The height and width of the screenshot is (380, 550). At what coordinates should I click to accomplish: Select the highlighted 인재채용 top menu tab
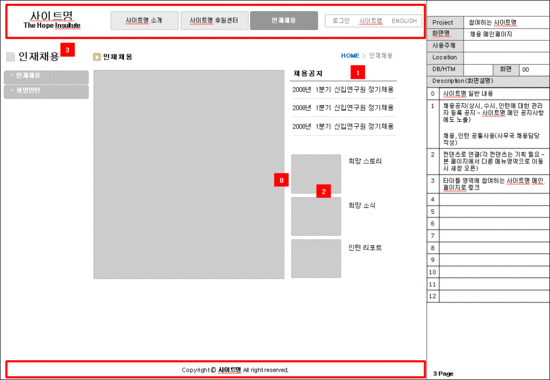point(284,20)
